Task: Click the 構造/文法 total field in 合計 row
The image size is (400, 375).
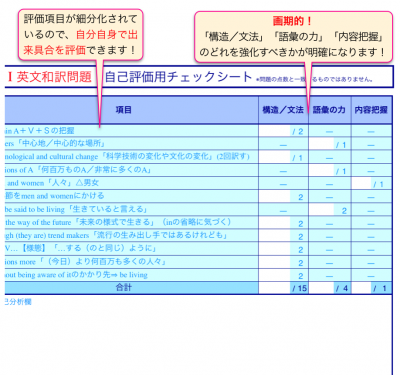Action: [x=275, y=288]
